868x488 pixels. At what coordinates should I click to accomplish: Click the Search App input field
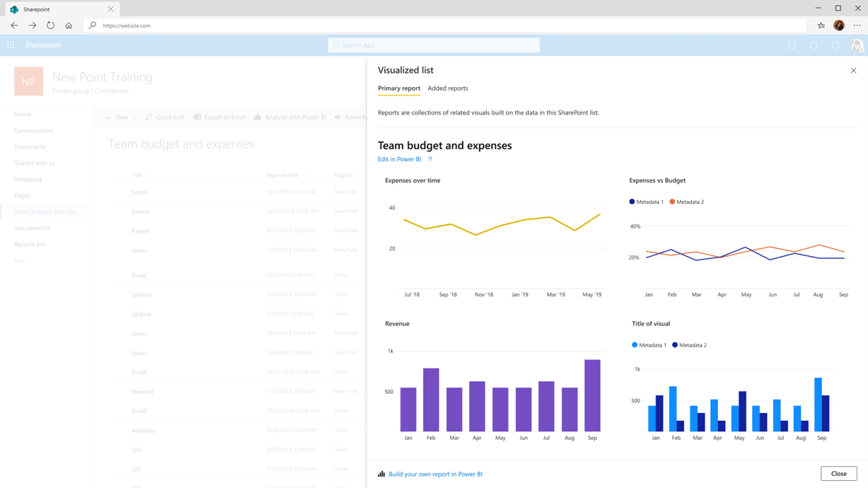point(433,45)
